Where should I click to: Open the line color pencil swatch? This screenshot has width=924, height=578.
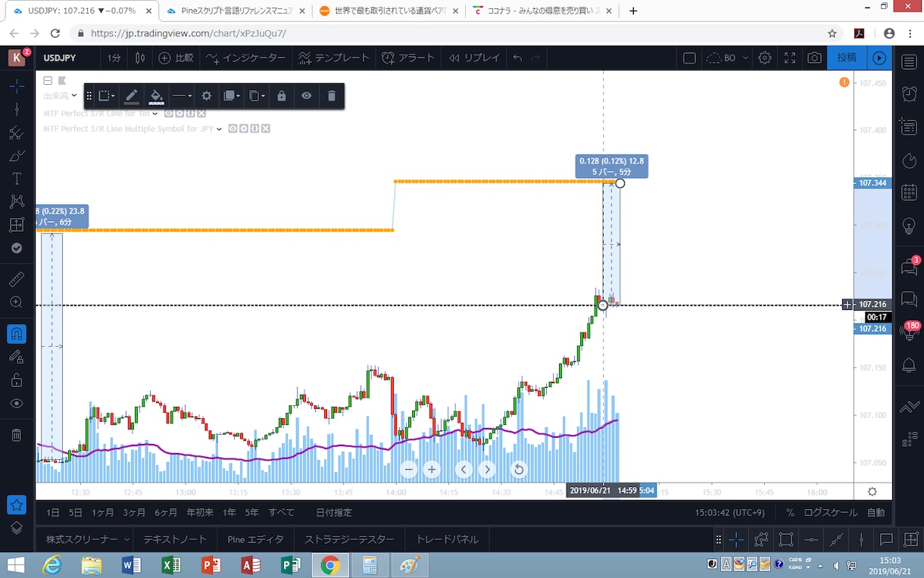pos(131,96)
